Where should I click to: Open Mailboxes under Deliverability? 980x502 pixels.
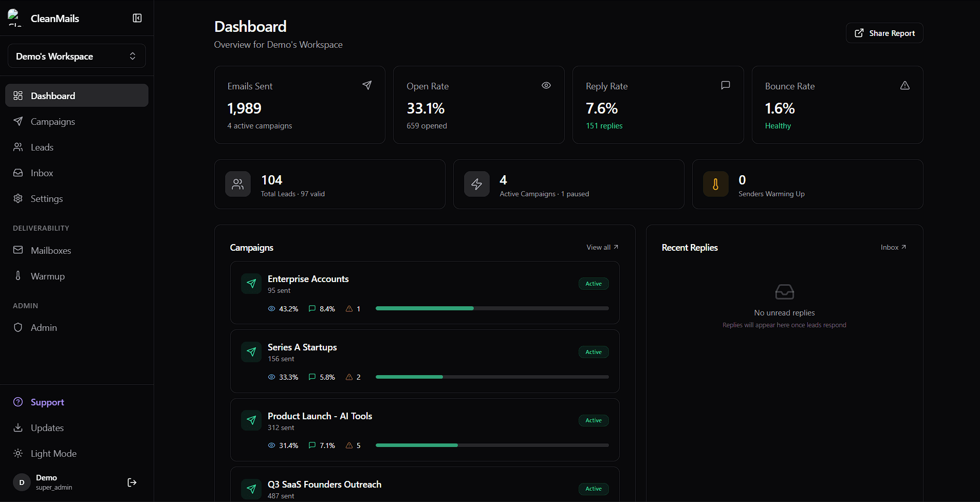click(x=77, y=250)
